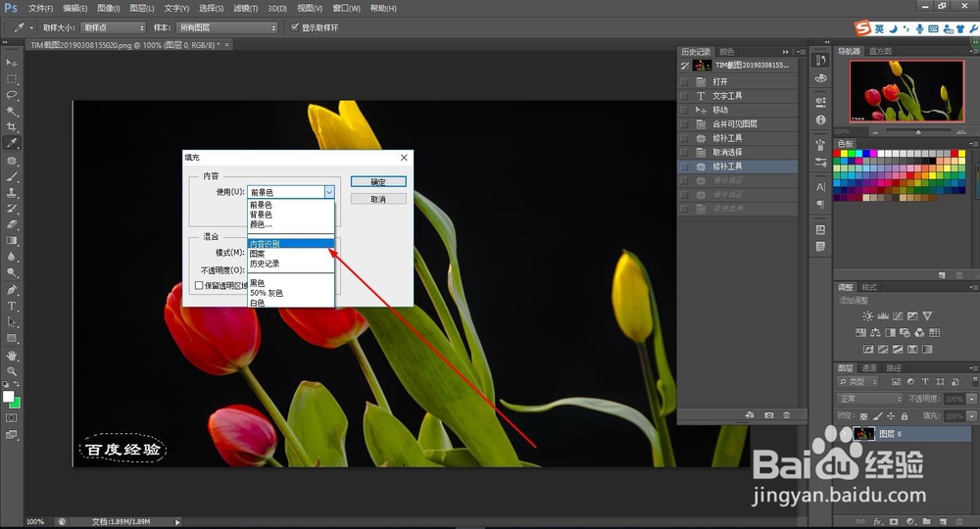980x529 pixels.
Task: Open the 样本 所有图层 dropdown
Action: point(226,27)
